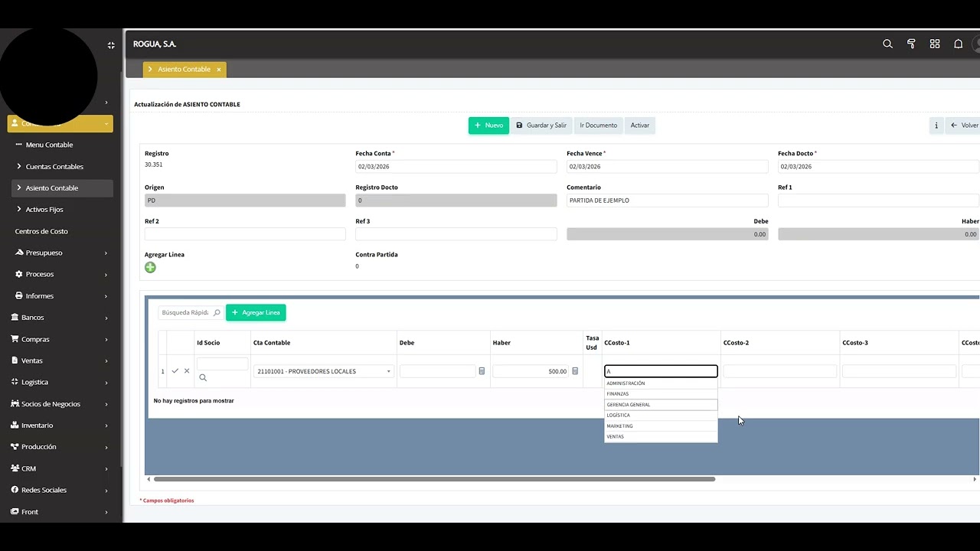Expand CRM menu
The height and width of the screenshot is (551, 980).
tap(60, 468)
